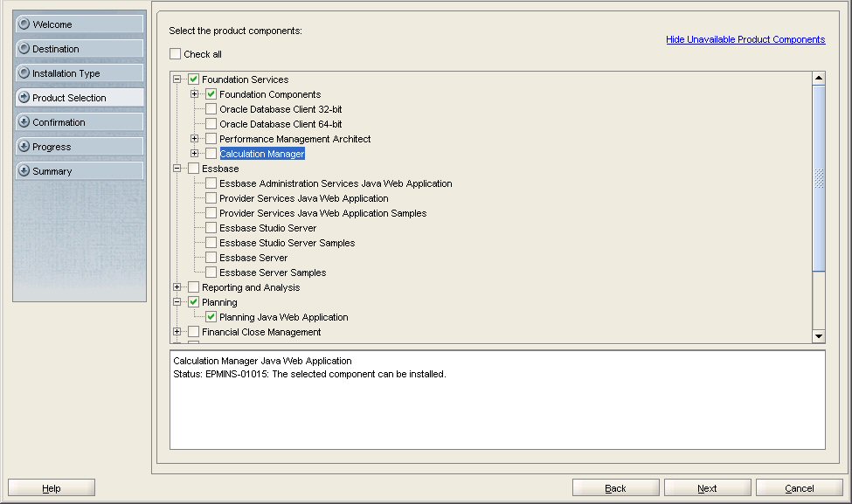The width and height of the screenshot is (852, 504).
Task: Check Oracle Database Client 64-bit
Action: pos(211,124)
